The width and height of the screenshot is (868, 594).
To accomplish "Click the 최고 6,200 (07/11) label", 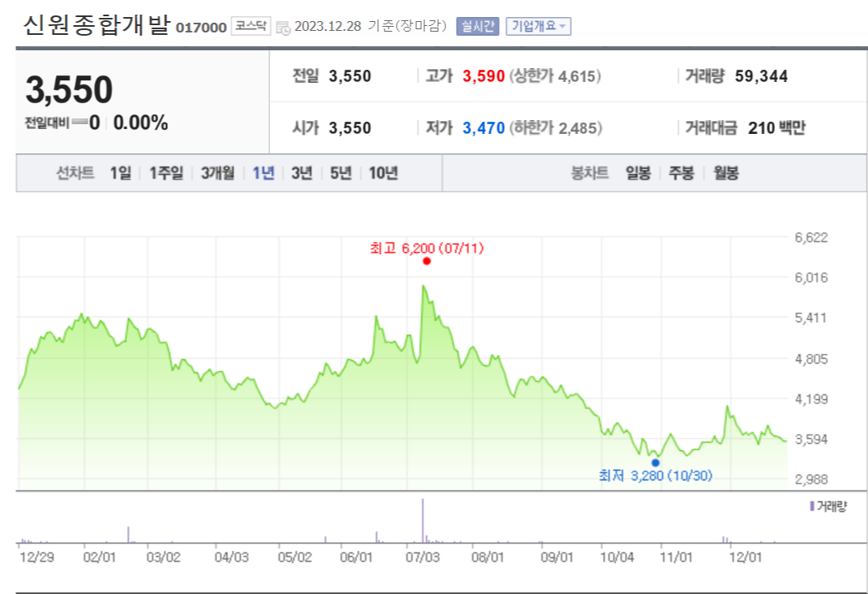I will point(427,248).
